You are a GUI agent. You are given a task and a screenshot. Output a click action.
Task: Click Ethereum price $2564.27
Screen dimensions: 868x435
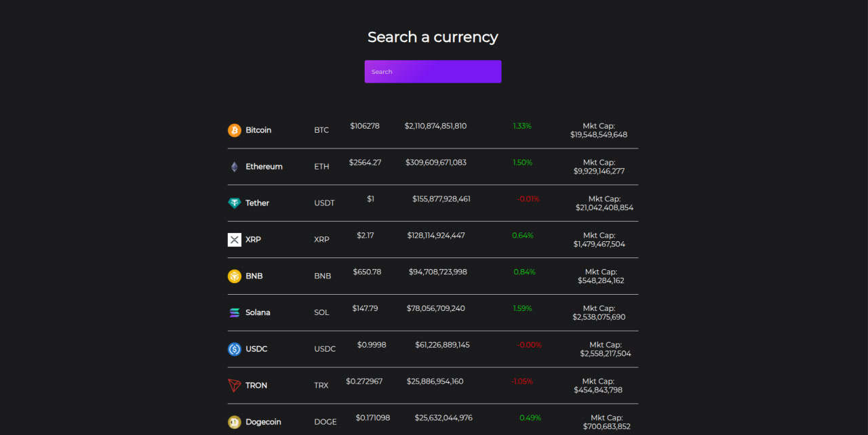365,163
